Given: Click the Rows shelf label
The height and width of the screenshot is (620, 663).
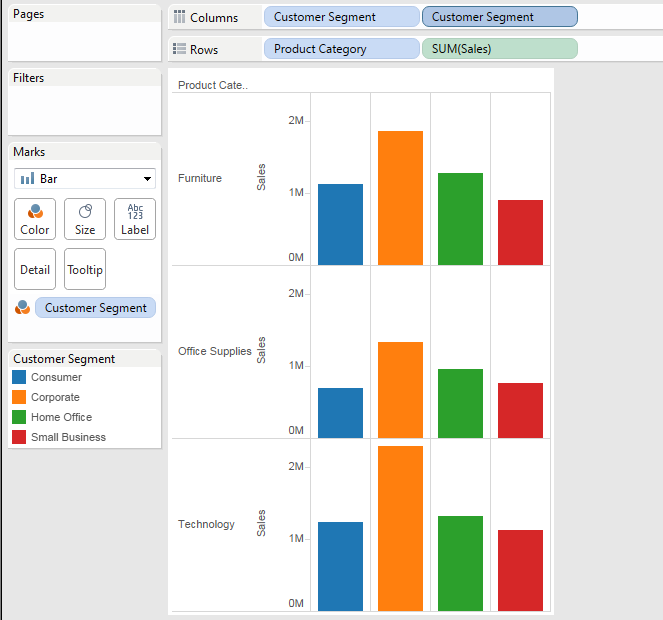Looking at the screenshot, I should 204,49.
